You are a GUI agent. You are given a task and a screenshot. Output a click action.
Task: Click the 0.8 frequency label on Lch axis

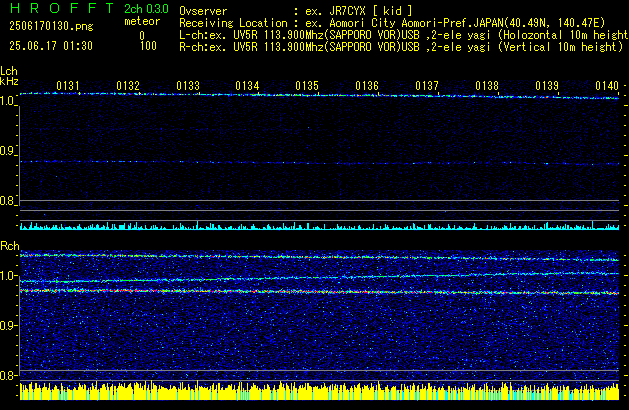8,201
